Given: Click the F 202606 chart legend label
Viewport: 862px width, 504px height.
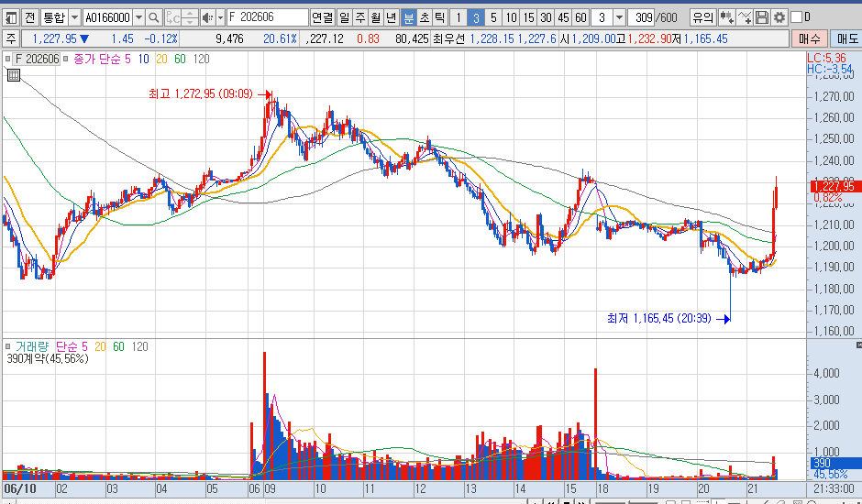Looking at the screenshot, I should pyautogui.click(x=37, y=59).
